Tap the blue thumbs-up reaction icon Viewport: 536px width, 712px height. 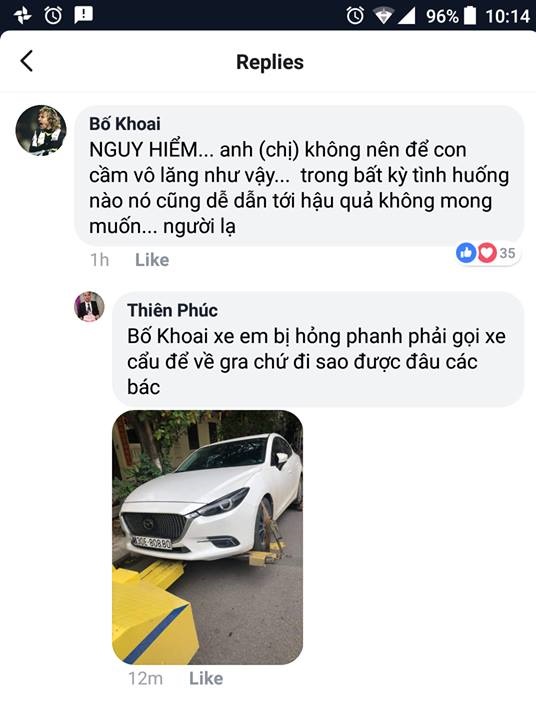coord(466,252)
